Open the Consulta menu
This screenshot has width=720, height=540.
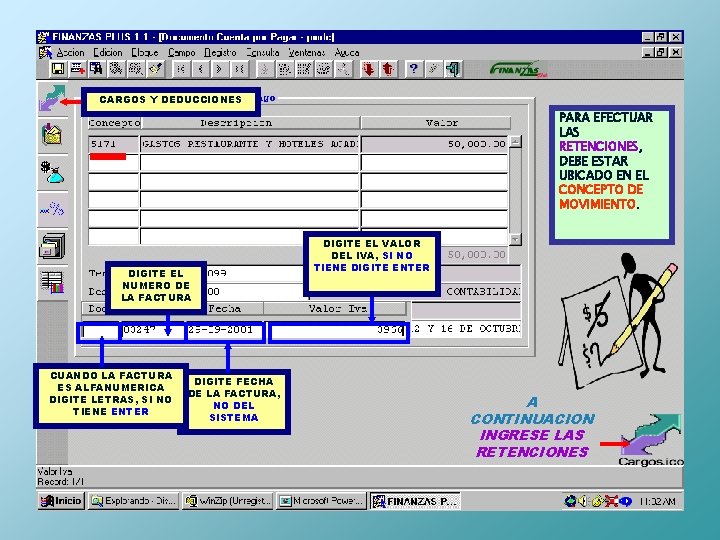tap(262, 53)
